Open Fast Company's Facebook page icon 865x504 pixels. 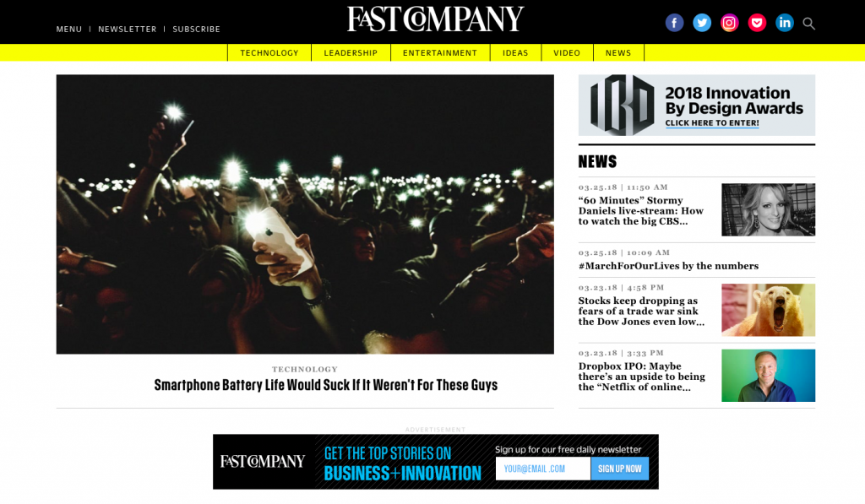click(x=674, y=23)
